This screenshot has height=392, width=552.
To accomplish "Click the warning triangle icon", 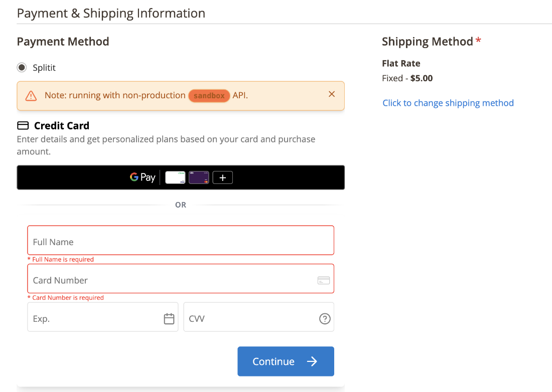I will point(31,96).
